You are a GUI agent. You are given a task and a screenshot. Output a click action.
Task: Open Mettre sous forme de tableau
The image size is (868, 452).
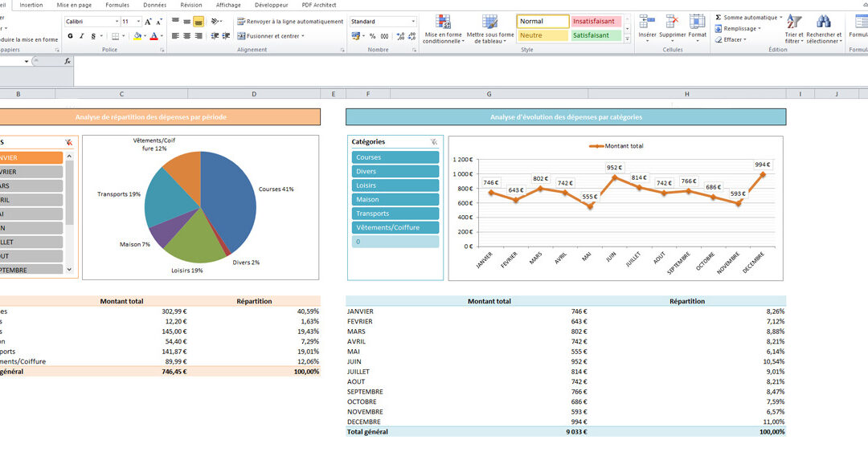click(490, 30)
